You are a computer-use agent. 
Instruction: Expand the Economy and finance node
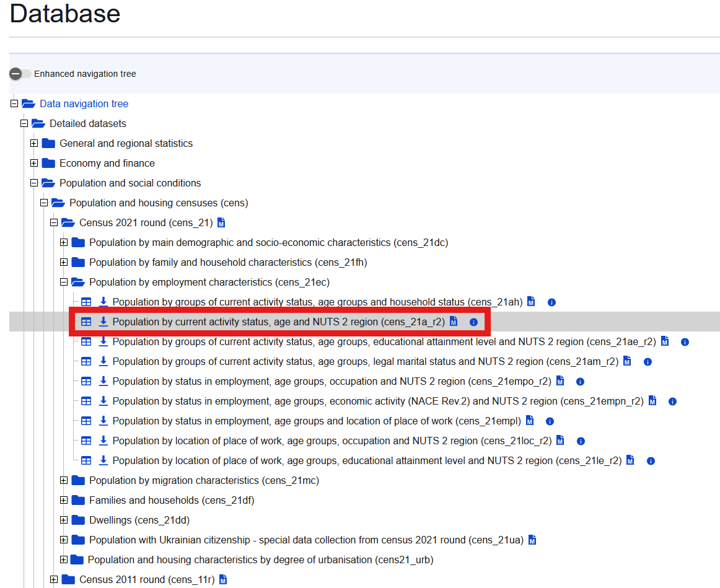[34, 164]
